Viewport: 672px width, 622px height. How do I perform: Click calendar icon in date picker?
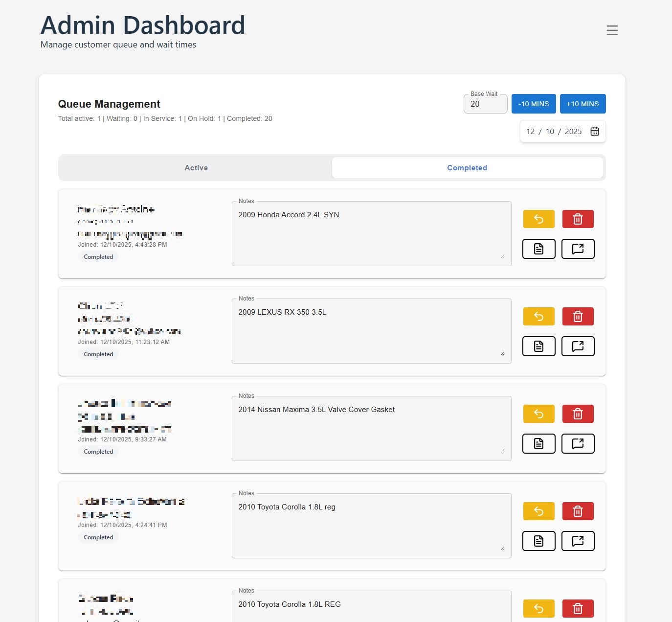coord(594,131)
